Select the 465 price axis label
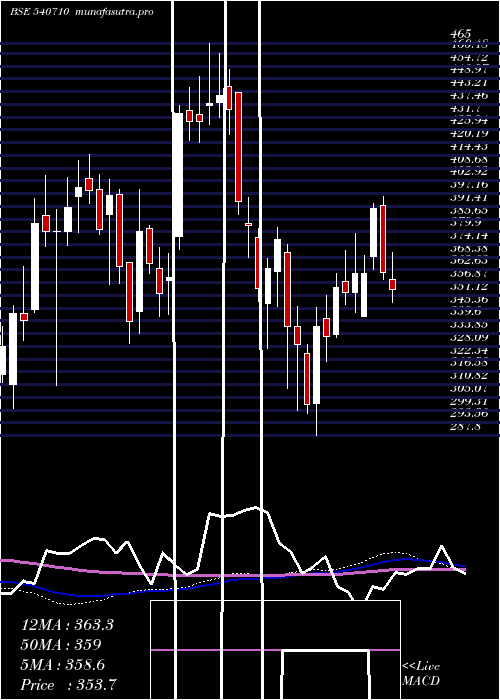Image resolution: width=500 pixels, height=700 pixels. [460, 33]
